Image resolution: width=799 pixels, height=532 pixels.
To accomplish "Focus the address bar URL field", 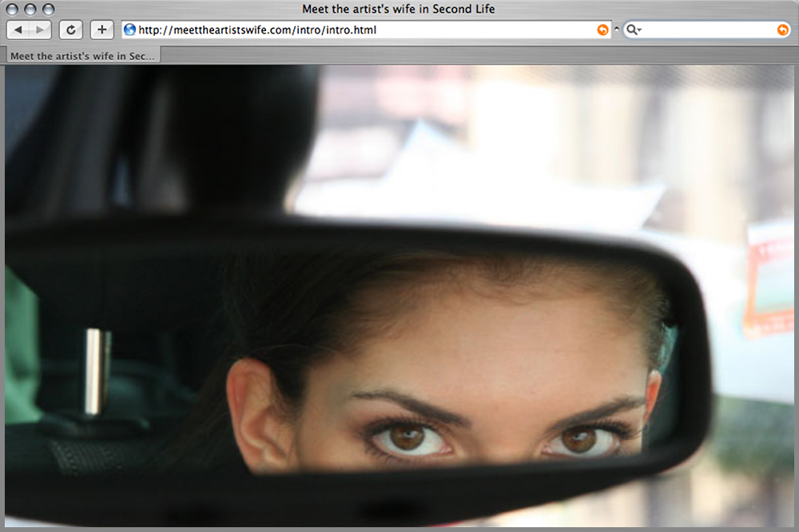I will coord(367,30).
